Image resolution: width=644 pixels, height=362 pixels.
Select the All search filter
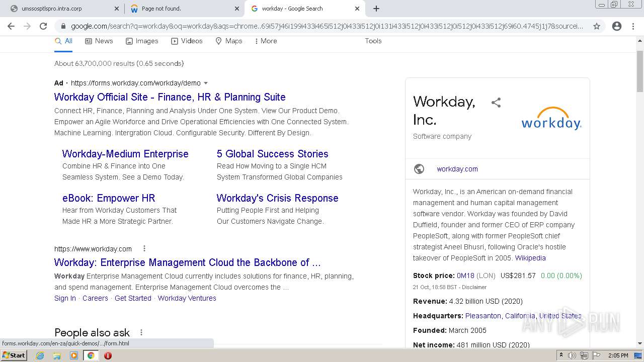(x=63, y=41)
